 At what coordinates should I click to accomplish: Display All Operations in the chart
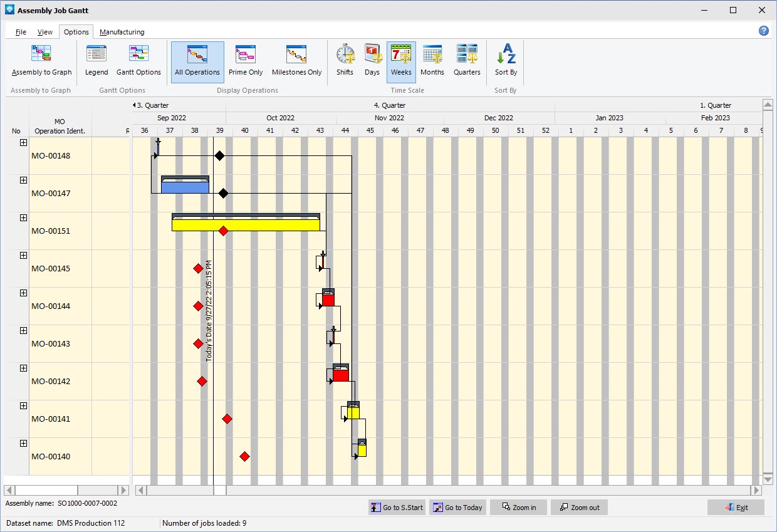click(197, 62)
